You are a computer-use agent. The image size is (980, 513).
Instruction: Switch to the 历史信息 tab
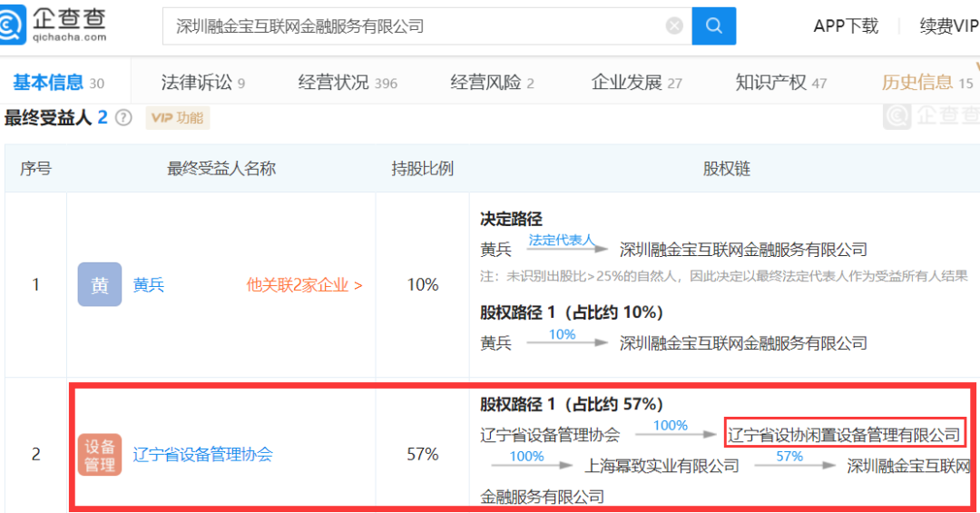click(926, 82)
